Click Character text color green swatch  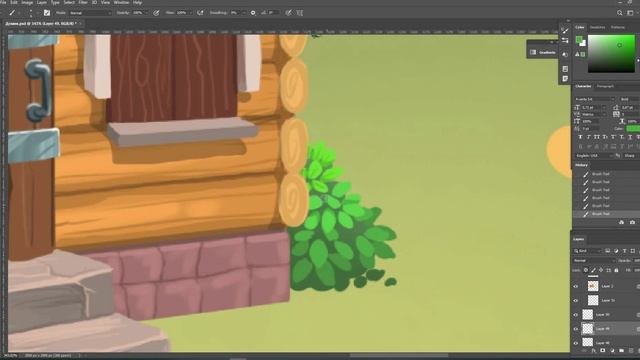tap(633, 129)
